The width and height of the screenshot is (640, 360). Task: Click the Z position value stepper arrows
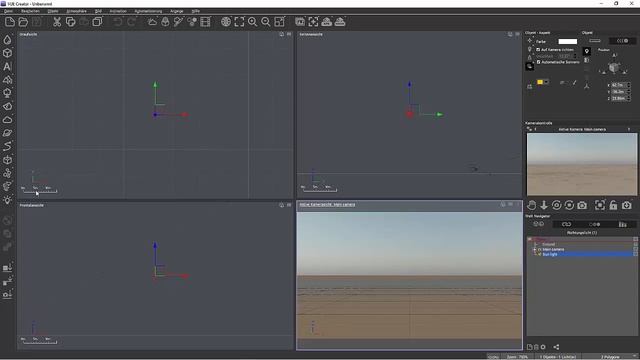pyautogui.click(x=629, y=98)
